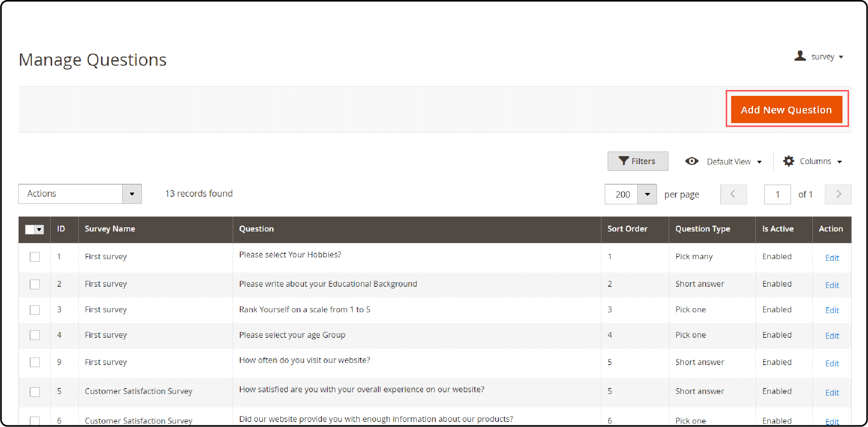Click the funnel icon in Filters
This screenshot has height=427, width=868.
(624, 161)
